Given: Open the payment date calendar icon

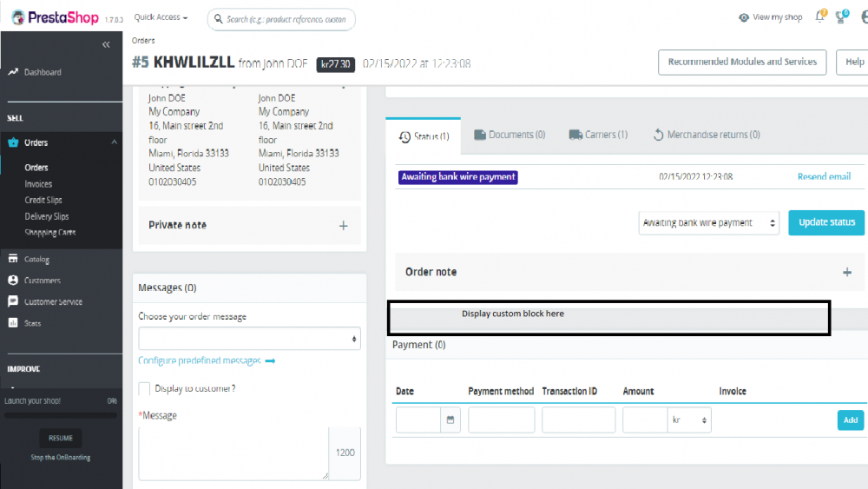Looking at the screenshot, I should (x=450, y=420).
